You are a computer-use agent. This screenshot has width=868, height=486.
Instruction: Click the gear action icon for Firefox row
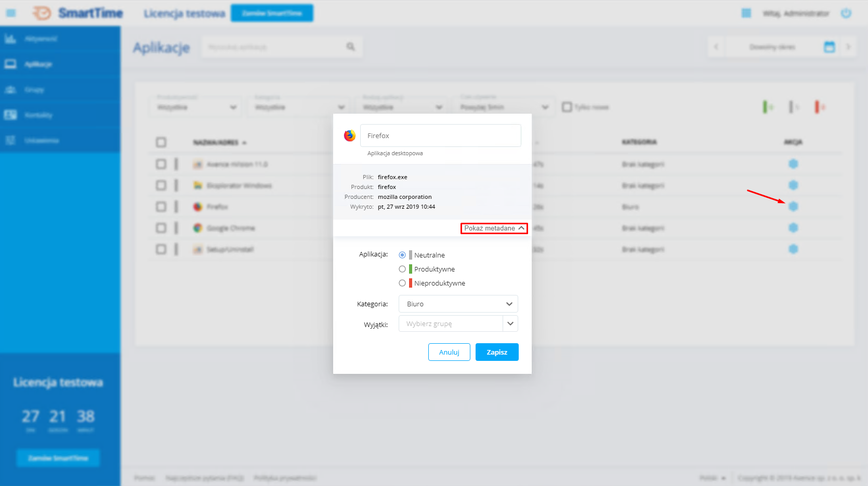793,207
